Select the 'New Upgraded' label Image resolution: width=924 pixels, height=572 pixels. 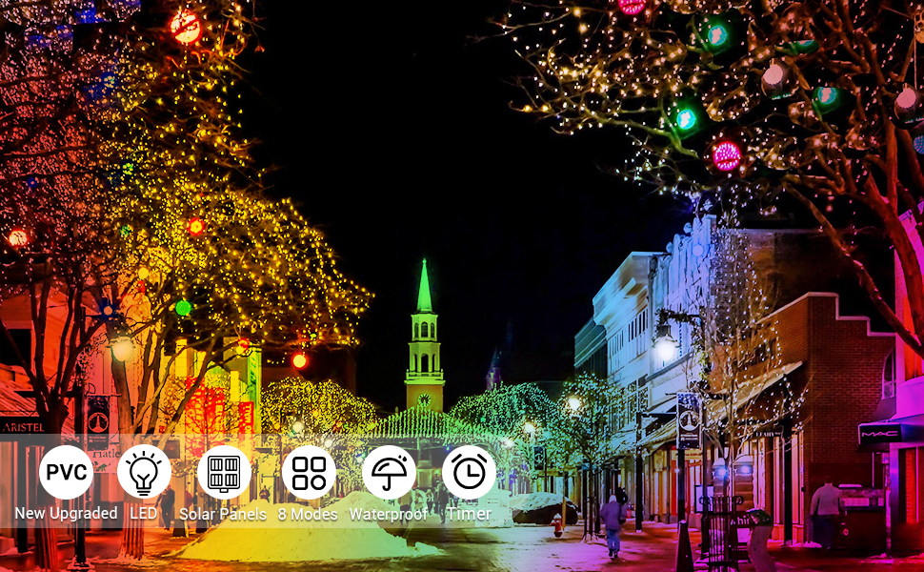[x=66, y=514]
